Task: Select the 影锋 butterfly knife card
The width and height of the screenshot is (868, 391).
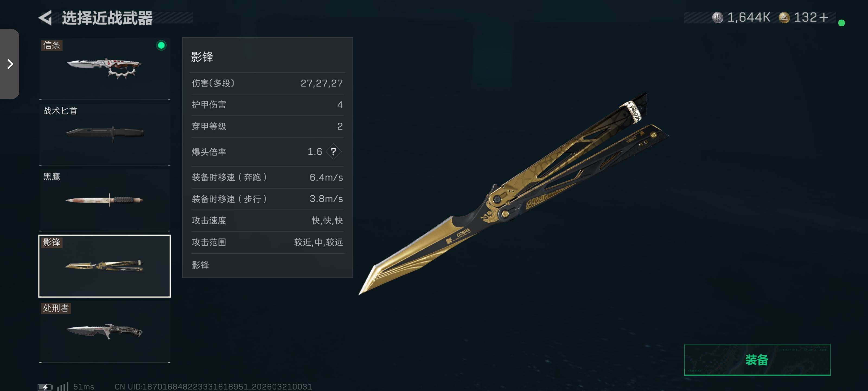Action: (x=104, y=266)
